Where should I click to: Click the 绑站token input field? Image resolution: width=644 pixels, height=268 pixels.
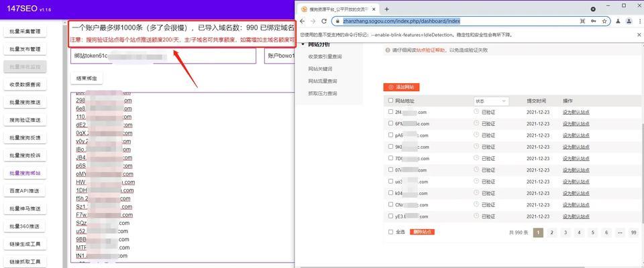(x=163, y=56)
